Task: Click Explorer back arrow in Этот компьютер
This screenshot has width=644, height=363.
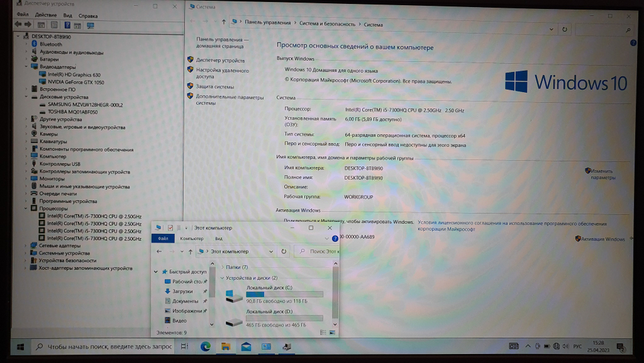Action: coord(159,251)
